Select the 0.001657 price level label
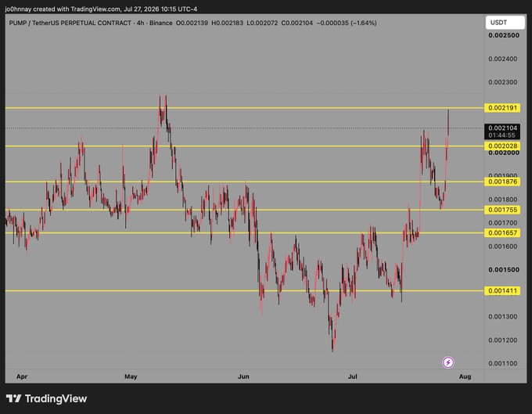 (502, 232)
